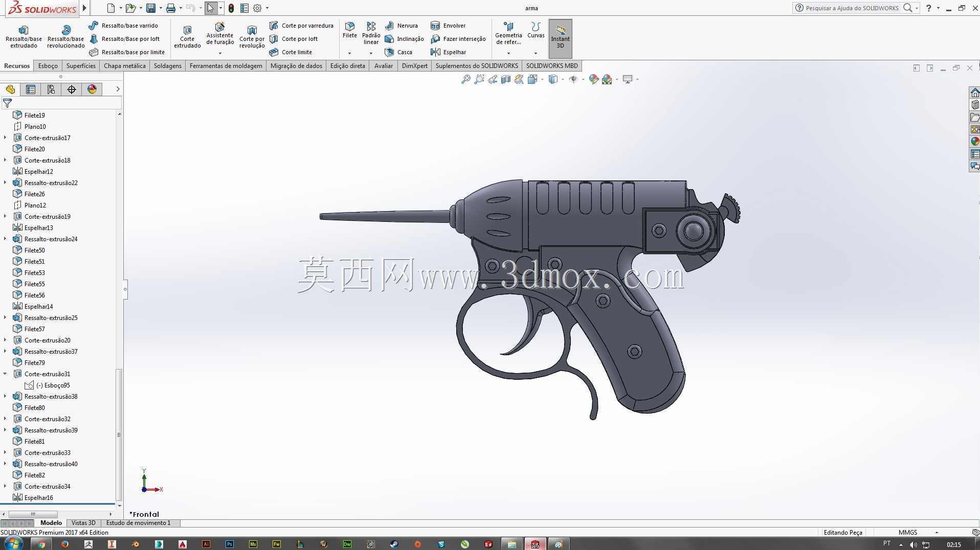980x550 pixels.
Task: Expand the manager pane tabs arrow
Action: click(118, 89)
